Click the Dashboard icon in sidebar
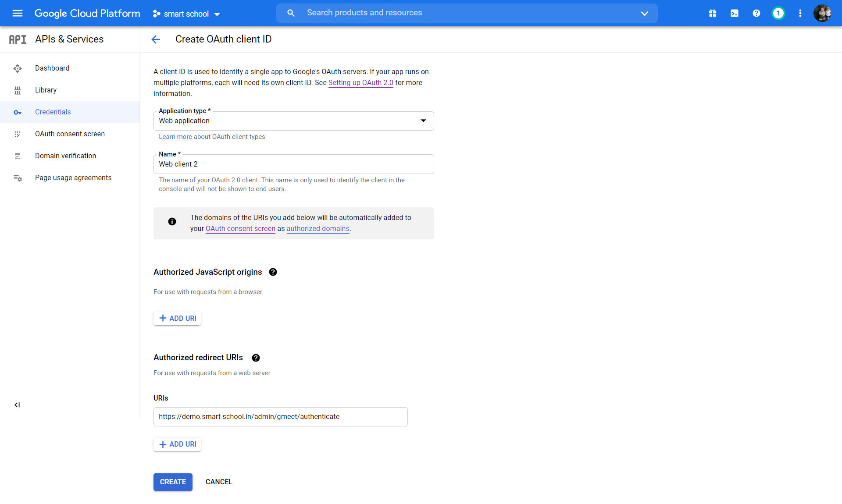This screenshot has width=842, height=504. coord(18,68)
